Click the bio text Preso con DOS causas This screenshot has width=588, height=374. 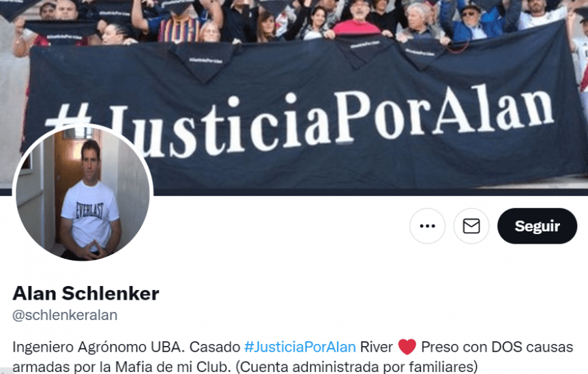tap(497, 347)
